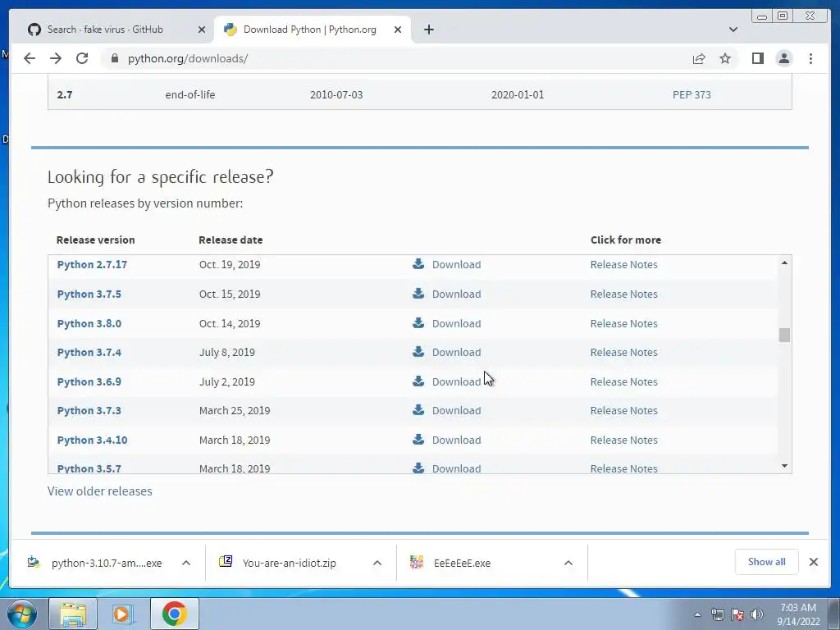
Task: Download link text for Python 3.5.7
Action: pyautogui.click(x=456, y=468)
